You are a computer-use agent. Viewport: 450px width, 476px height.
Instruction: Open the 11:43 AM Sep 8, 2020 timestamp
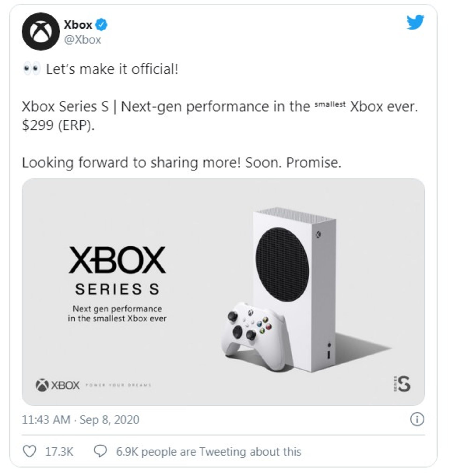pyautogui.click(x=81, y=420)
